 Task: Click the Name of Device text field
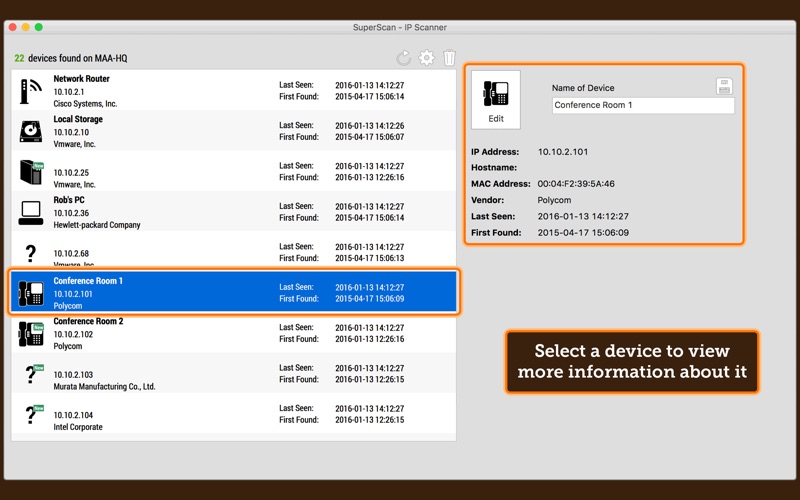[x=642, y=106]
